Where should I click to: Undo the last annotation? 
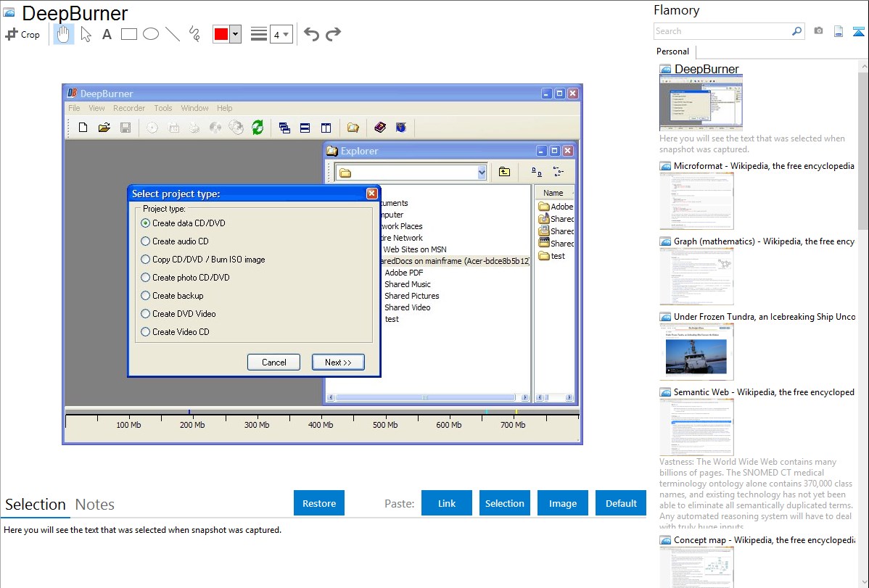click(x=311, y=34)
